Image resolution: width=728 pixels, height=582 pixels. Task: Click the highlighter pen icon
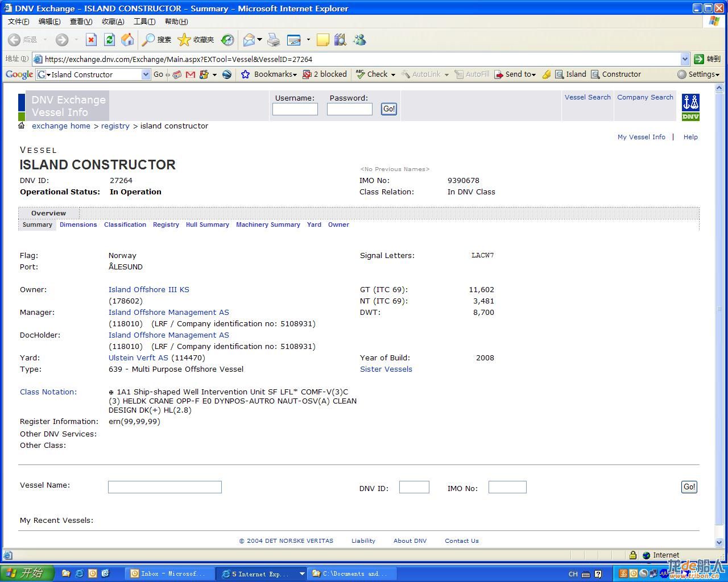[546, 74]
